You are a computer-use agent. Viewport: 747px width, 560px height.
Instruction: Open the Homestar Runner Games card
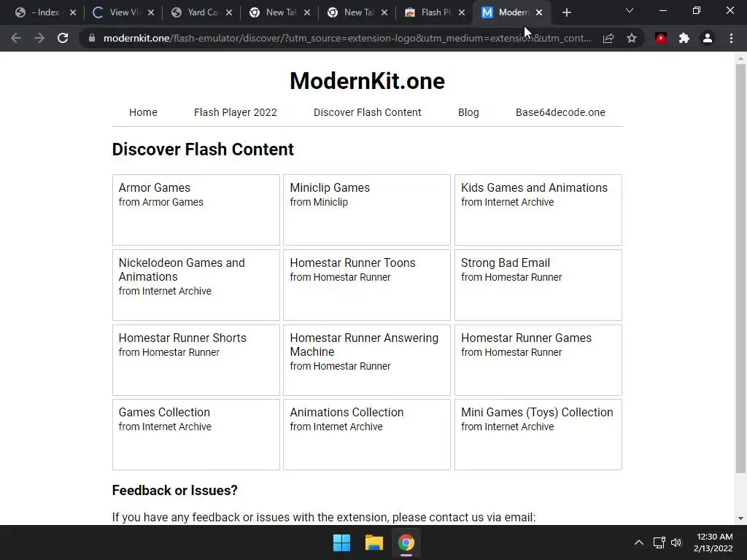point(538,360)
